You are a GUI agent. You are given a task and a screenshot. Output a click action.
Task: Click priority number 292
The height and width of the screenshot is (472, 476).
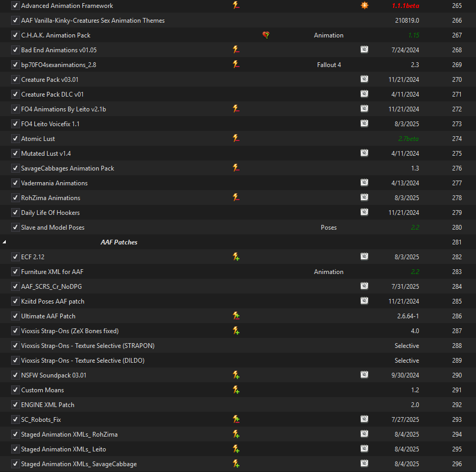click(456, 405)
